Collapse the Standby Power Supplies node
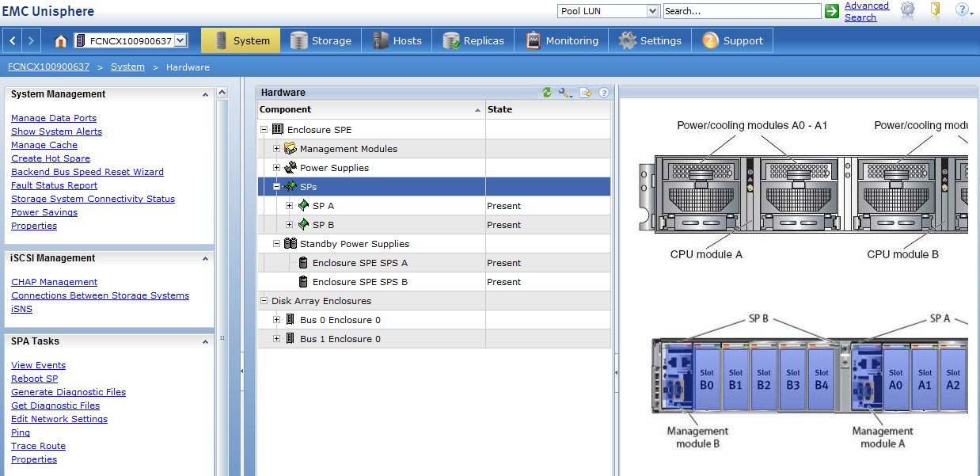Screen dimensions: 980x476 [277, 243]
